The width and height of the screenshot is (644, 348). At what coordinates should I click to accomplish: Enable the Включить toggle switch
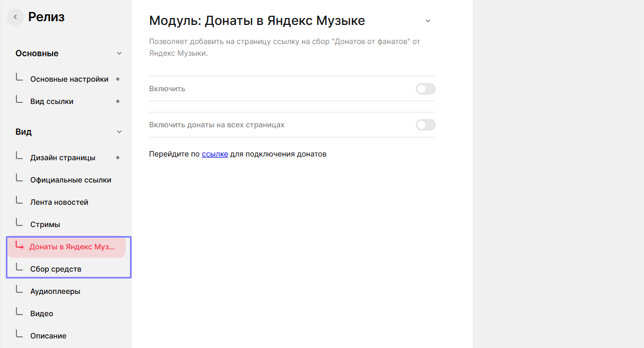coord(425,89)
